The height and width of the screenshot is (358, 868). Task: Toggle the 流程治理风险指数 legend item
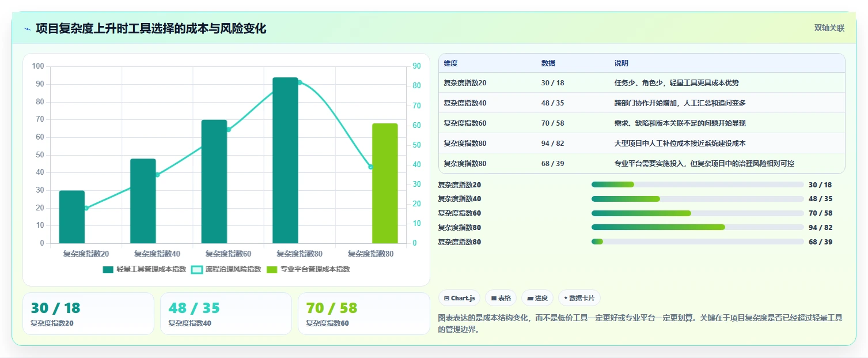pyautogui.click(x=226, y=269)
